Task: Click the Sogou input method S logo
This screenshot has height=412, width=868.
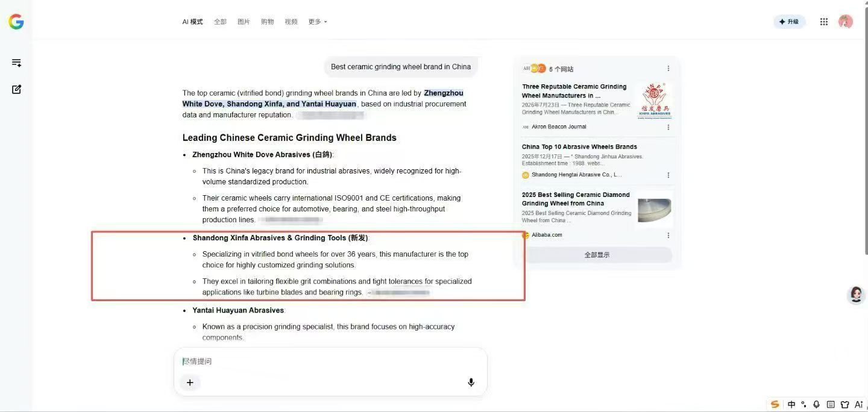Action: point(775,404)
